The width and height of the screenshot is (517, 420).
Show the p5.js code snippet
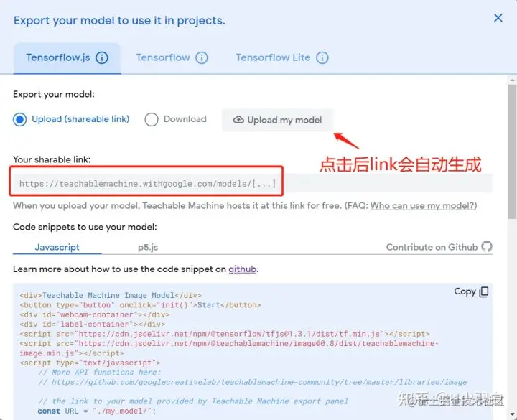[x=148, y=247]
